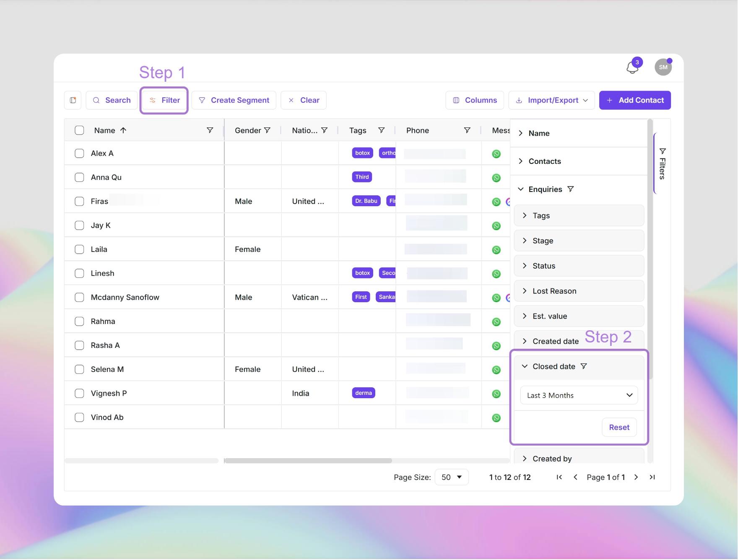The height and width of the screenshot is (560, 738).
Task: Open the notifications bell icon
Action: 632,67
